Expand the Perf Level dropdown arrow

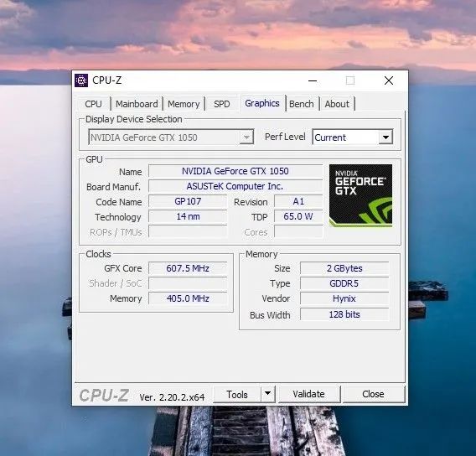385,137
